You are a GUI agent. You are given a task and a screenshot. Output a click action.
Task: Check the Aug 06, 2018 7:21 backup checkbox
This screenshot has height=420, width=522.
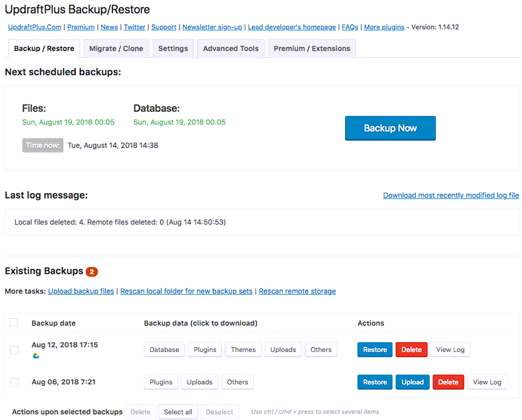pos(14,382)
